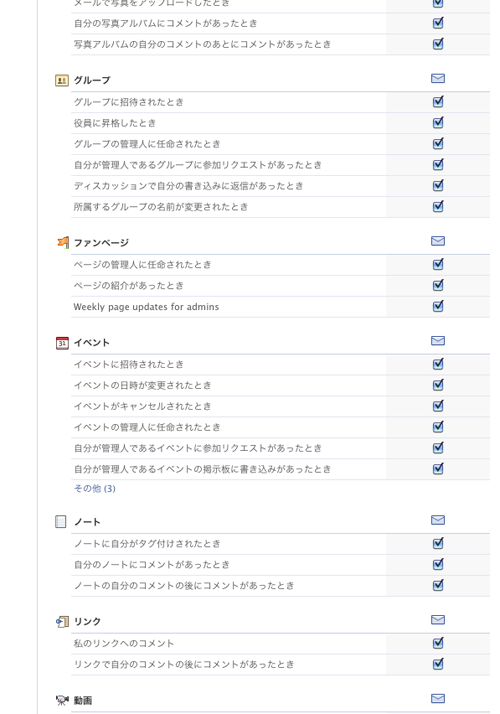Uncheck グループに招待されたとき checkbox
The image size is (500, 714).
tap(438, 101)
